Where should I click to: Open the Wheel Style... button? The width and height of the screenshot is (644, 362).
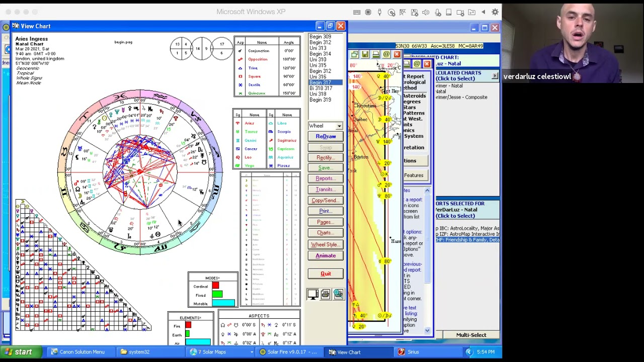click(326, 244)
